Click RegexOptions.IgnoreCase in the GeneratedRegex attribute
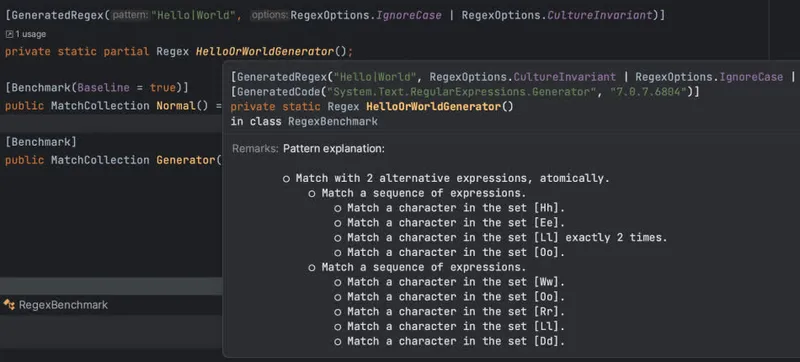The width and height of the screenshot is (800, 362). click(x=366, y=15)
